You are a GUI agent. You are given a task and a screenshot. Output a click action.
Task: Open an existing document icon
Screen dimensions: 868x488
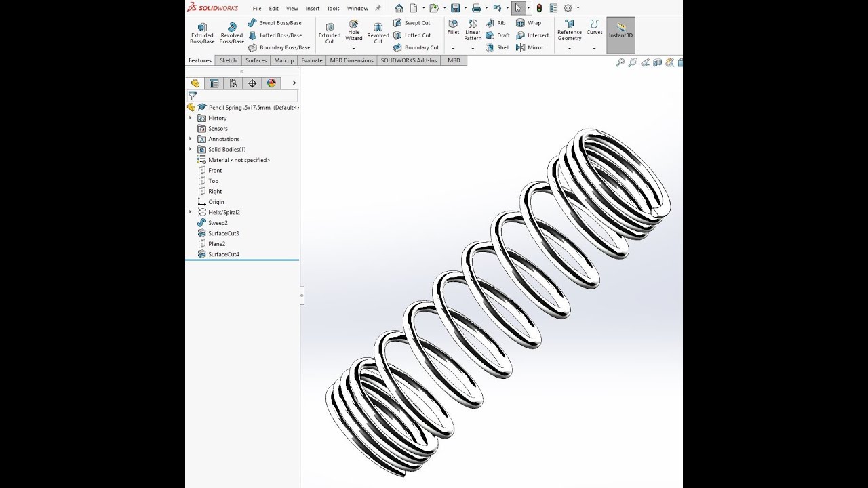pyautogui.click(x=434, y=8)
